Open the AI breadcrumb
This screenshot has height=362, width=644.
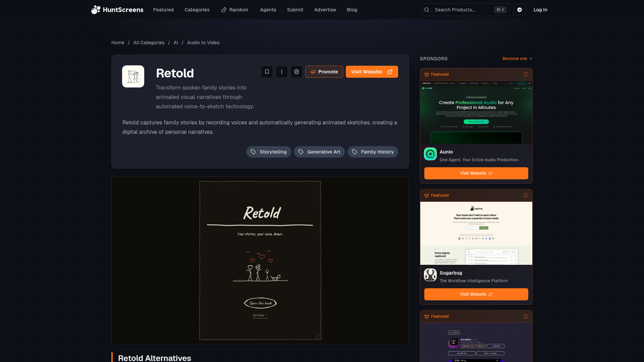click(x=176, y=43)
